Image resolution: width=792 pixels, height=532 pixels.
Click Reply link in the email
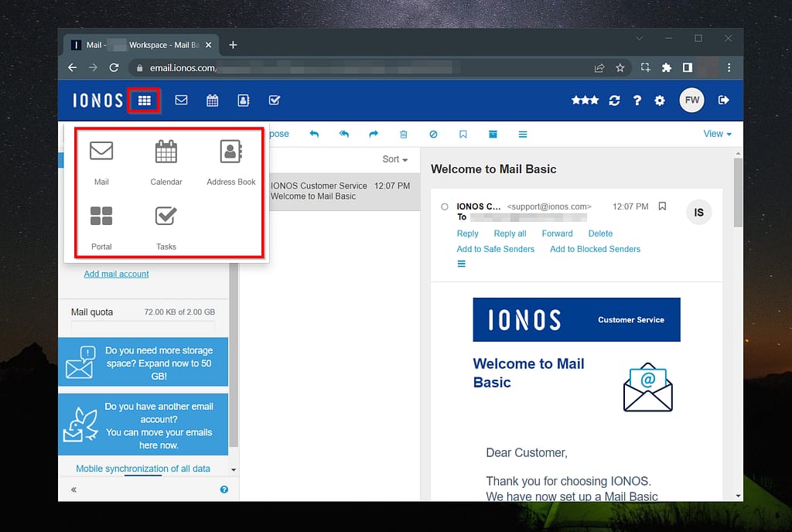point(467,234)
